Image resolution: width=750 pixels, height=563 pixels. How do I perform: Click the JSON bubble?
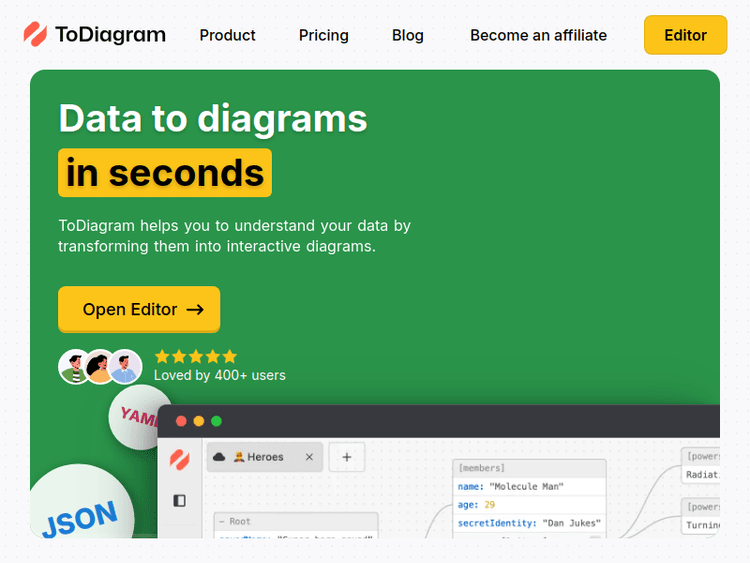[81, 502]
